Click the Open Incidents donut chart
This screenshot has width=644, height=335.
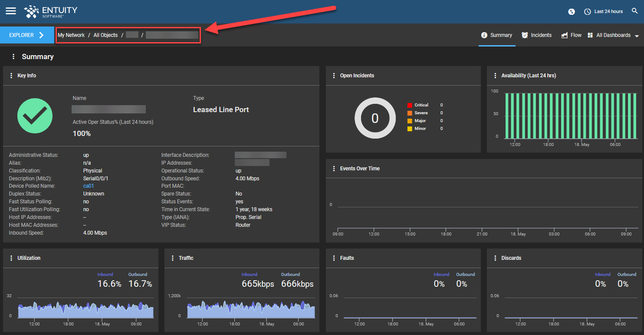click(x=375, y=118)
